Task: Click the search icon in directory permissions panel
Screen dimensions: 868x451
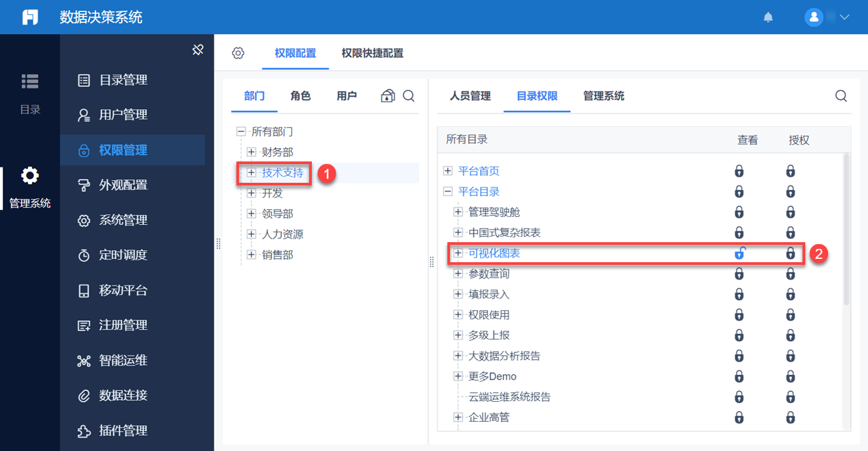Action: coord(841,96)
